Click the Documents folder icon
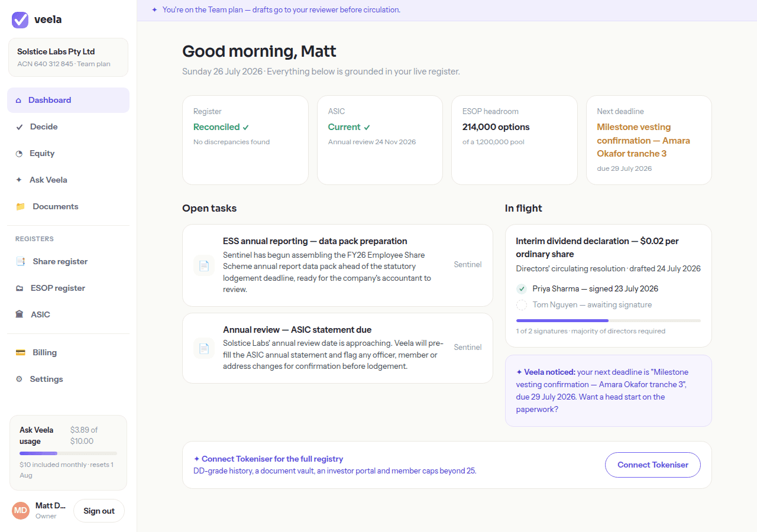The image size is (757, 532). (20, 206)
